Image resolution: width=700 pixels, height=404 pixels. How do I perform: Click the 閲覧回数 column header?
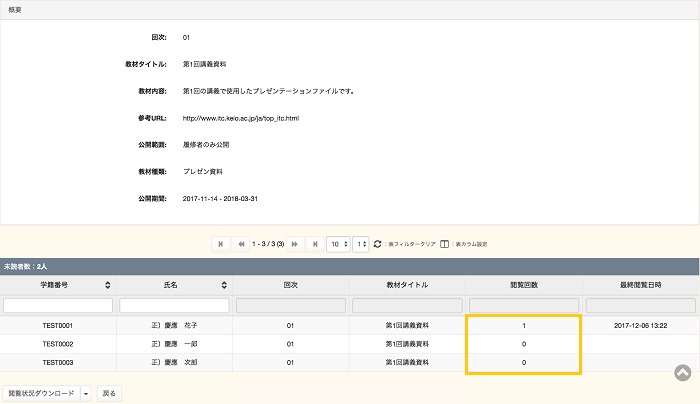point(524,285)
